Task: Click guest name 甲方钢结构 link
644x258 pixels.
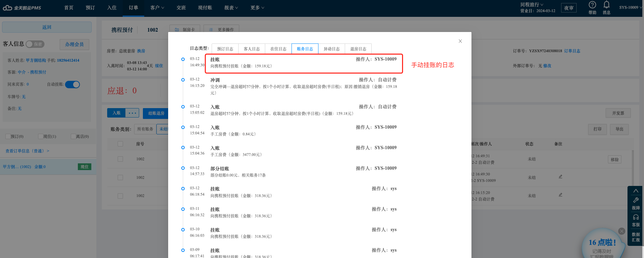Action: 36,60
